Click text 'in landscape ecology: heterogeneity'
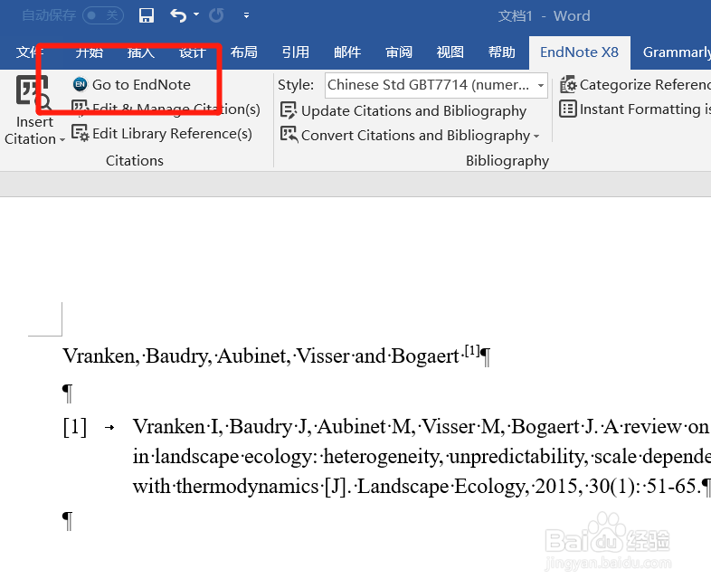 (x=288, y=457)
